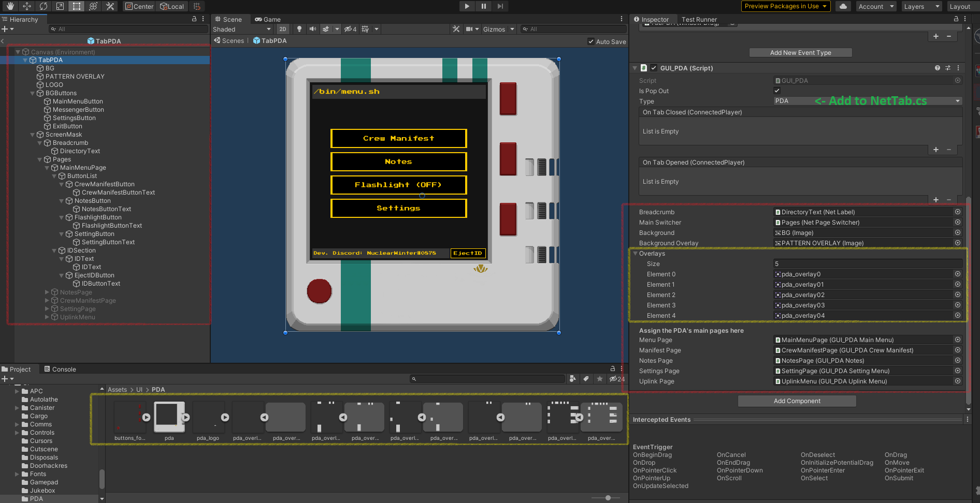Toggle the 2D scene view mode
Image resolution: width=980 pixels, height=503 pixels.
282,29
